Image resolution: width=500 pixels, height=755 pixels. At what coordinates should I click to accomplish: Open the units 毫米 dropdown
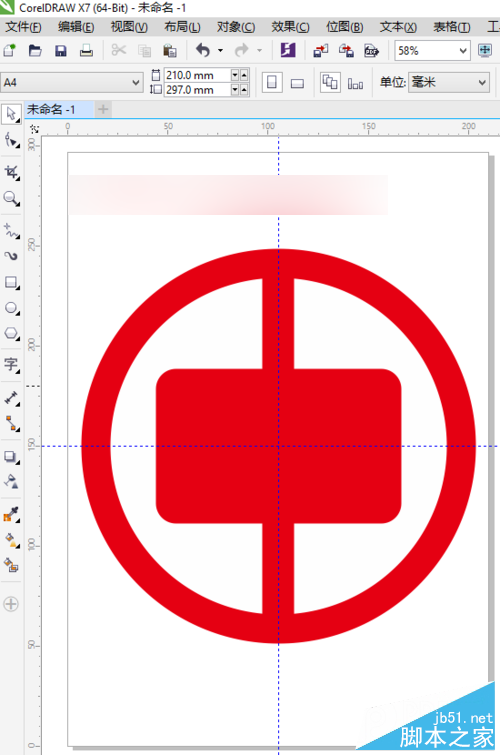tap(482, 82)
